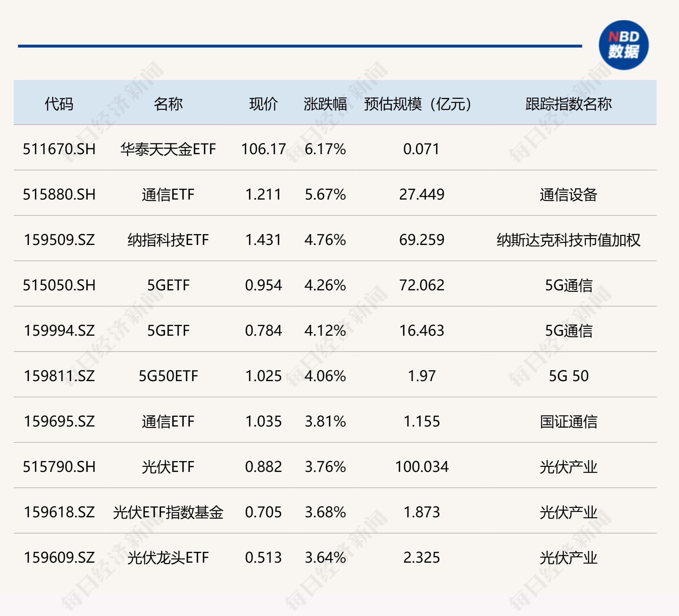The width and height of the screenshot is (679, 616).
Task: Click code 159994.SZ
Action: 59,331
